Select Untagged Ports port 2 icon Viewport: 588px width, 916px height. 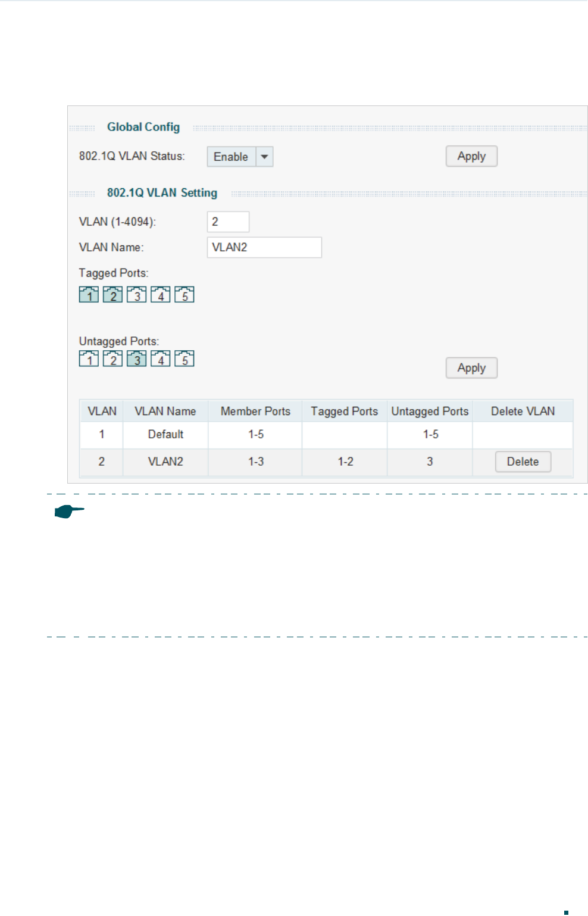click(112, 359)
